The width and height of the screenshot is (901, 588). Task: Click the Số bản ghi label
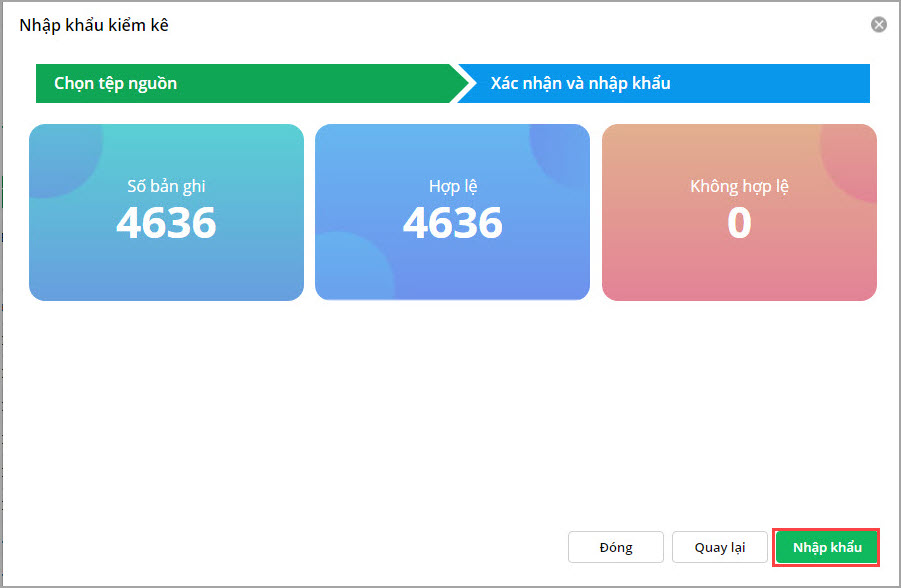point(166,186)
